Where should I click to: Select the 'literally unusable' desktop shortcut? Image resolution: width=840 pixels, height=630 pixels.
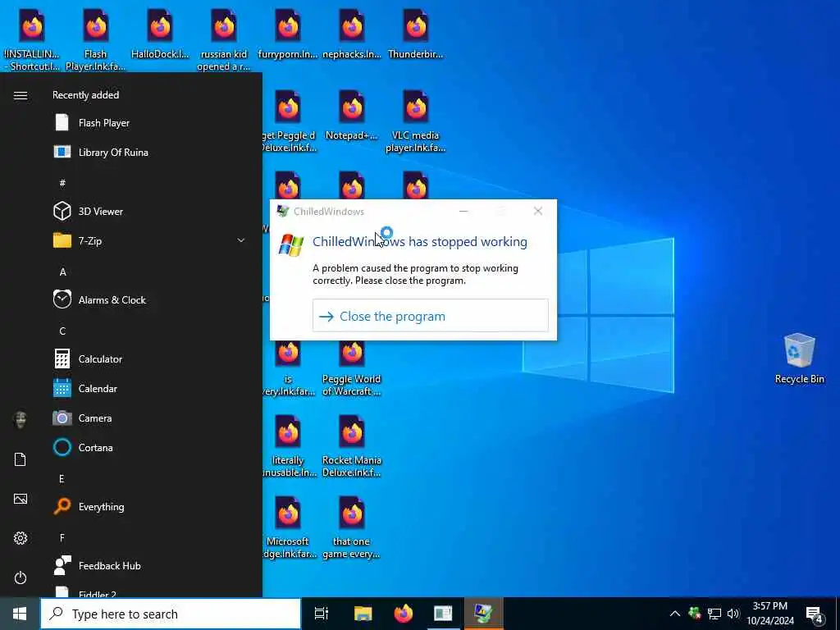point(289,445)
